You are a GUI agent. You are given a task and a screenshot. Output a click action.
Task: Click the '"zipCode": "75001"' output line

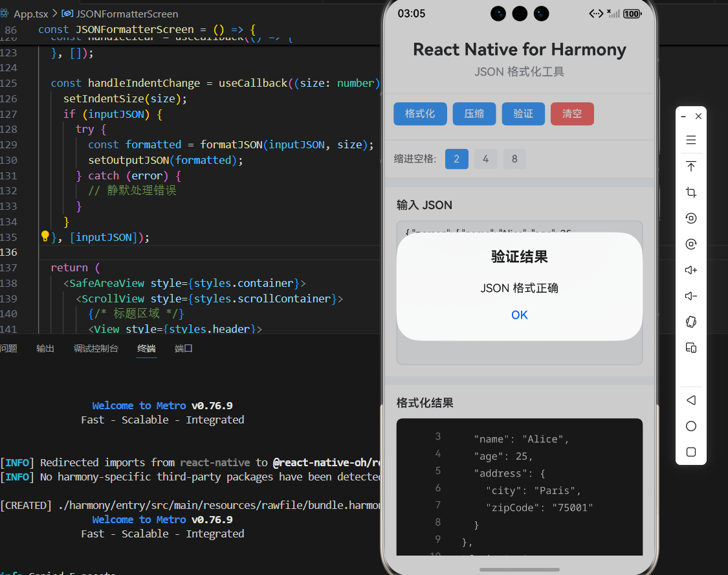tap(539, 508)
